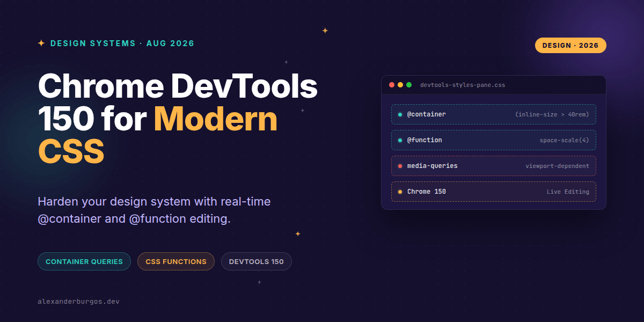Click the sparkle icon before DESIGN SYSTEMS

click(41, 43)
